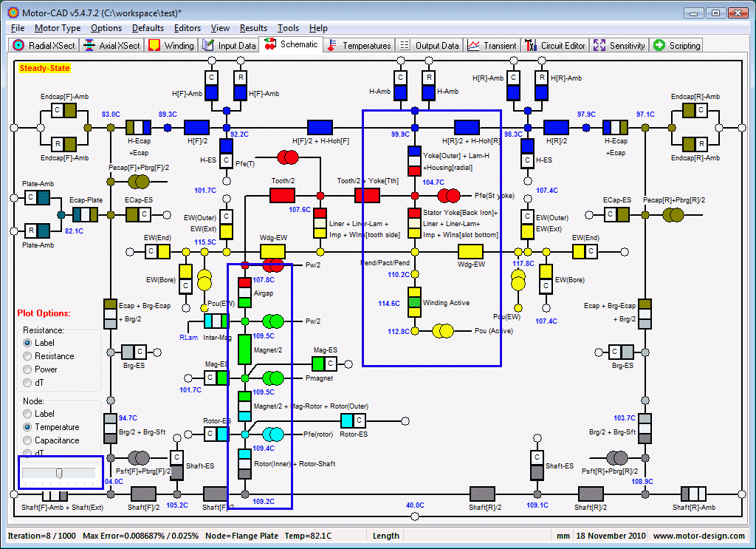The height and width of the screenshot is (549, 756).
Task: Click the mm units field in status bar
Action: point(563,536)
